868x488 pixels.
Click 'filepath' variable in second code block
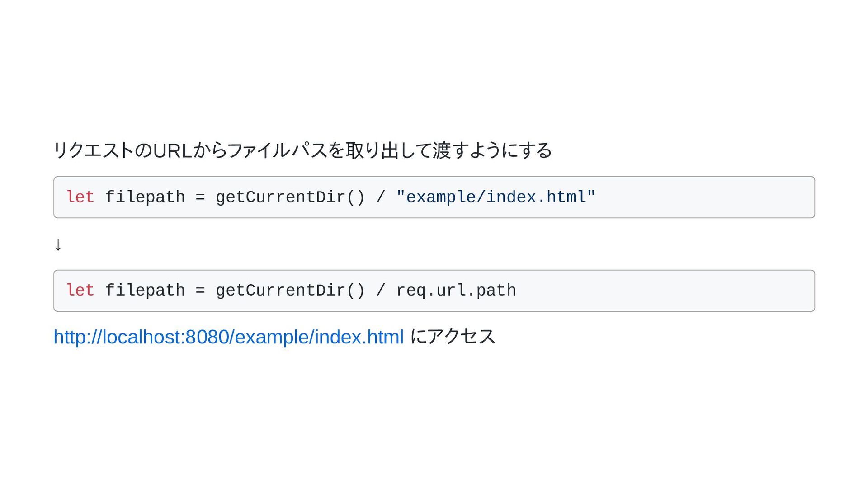tap(145, 291)
